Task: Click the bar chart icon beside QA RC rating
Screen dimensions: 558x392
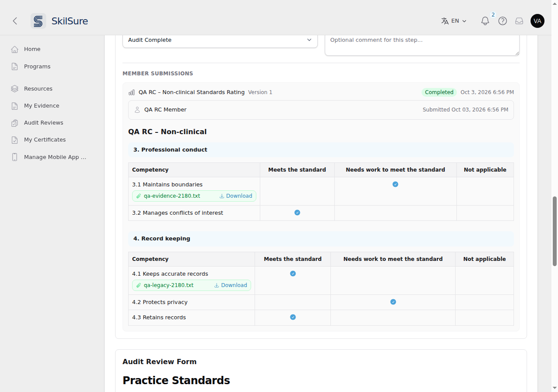Action: pos(132,92)
